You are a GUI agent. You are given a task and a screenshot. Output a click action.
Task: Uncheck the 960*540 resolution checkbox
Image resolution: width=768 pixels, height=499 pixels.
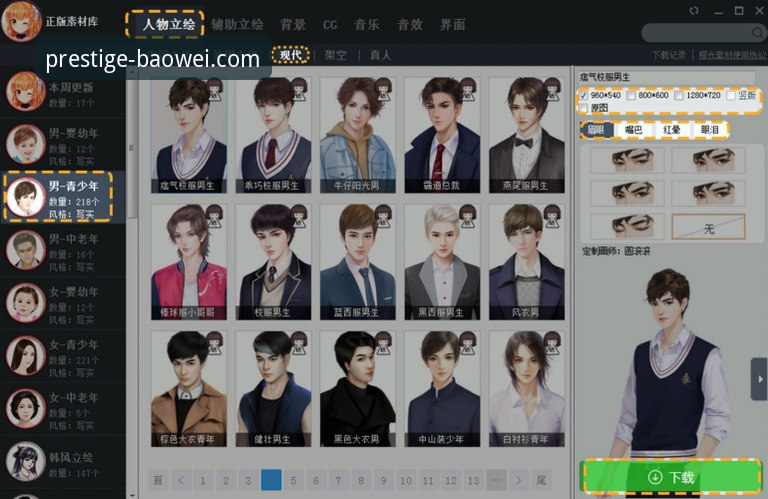click(x=584, y=96)
